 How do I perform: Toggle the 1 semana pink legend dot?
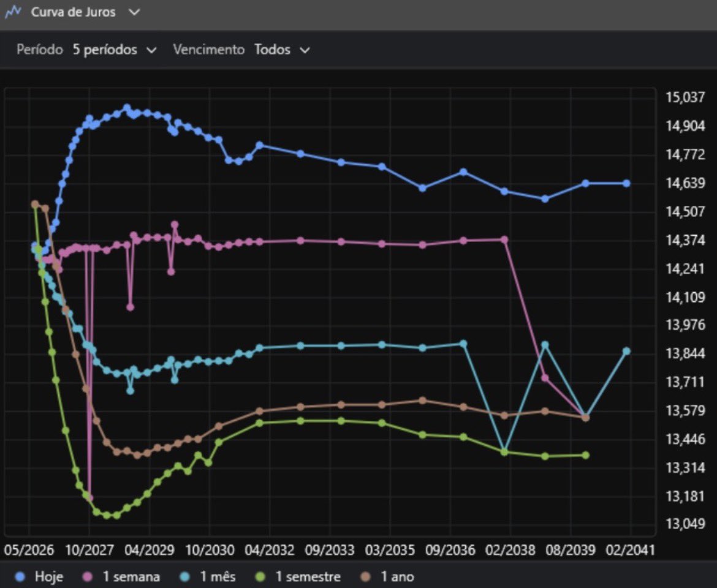tap(87, 576)
